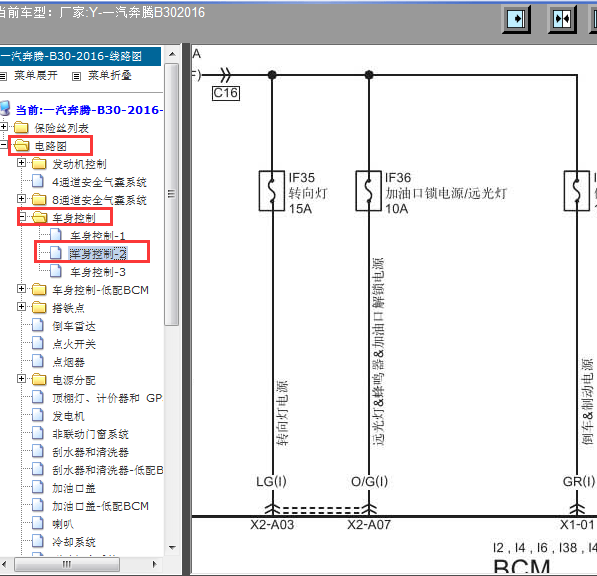This screenshot has width=597, height=576.
Task: Click the 倒车雷达 document icon
Action: (x=38, y=325)
